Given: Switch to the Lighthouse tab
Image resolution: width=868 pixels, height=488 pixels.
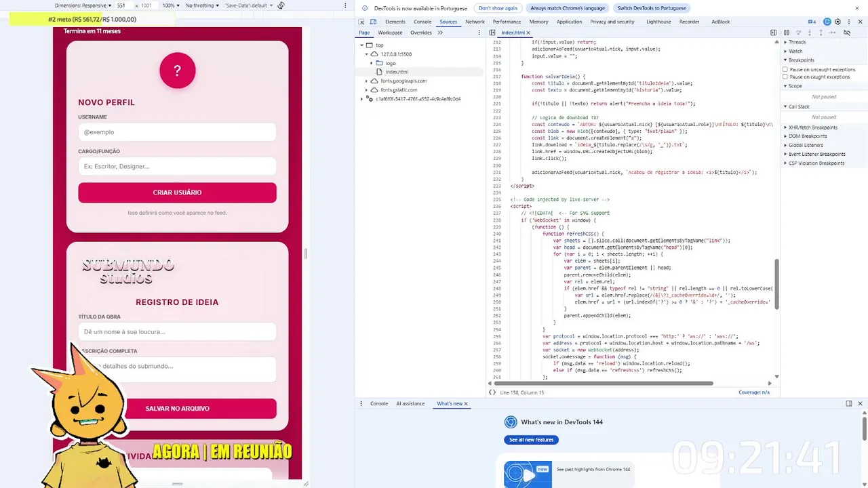Looking at the screenshot, I should [x=658, y=22].
